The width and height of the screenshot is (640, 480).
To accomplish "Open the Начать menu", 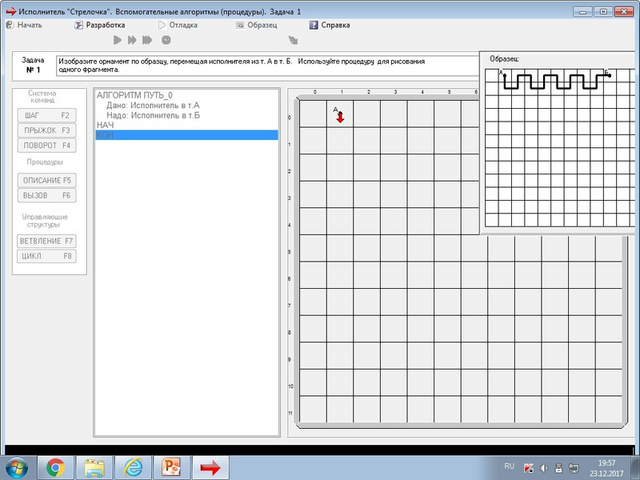I will pyautogui.click(x=24, y=25).
